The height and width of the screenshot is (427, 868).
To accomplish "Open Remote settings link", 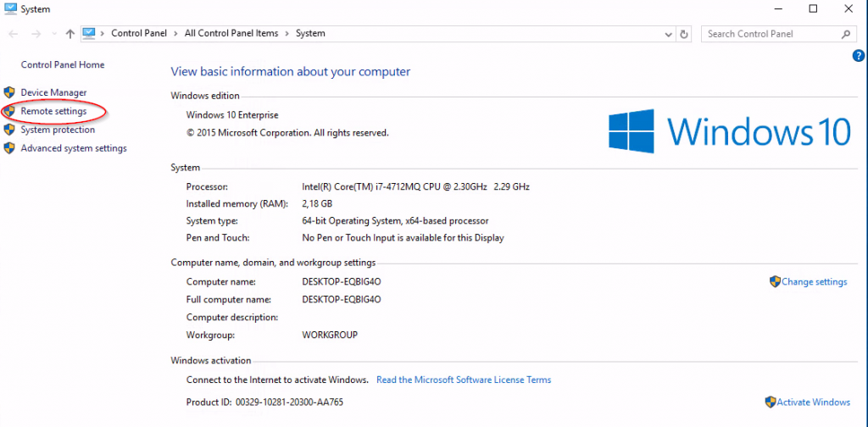I will coord(53,111).
